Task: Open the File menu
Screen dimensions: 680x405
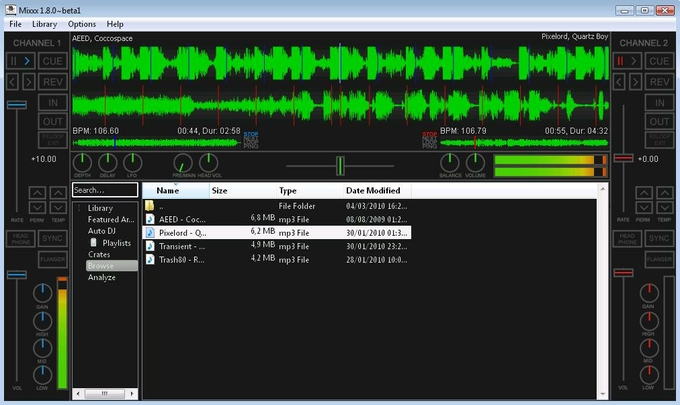Action: [15, 24]
